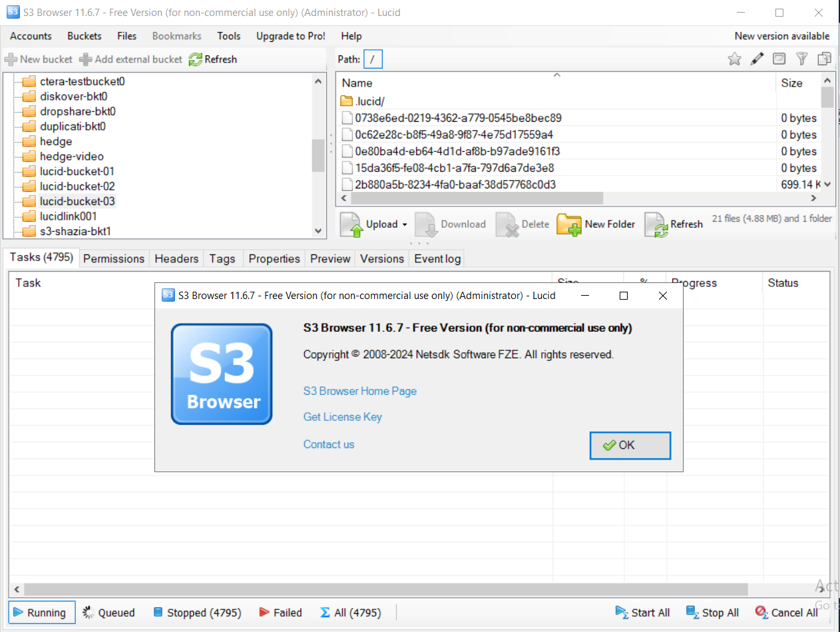Click the Refresh icon in buckets toolbar
This screenshot has height=632, width=840.
point(195,59)
